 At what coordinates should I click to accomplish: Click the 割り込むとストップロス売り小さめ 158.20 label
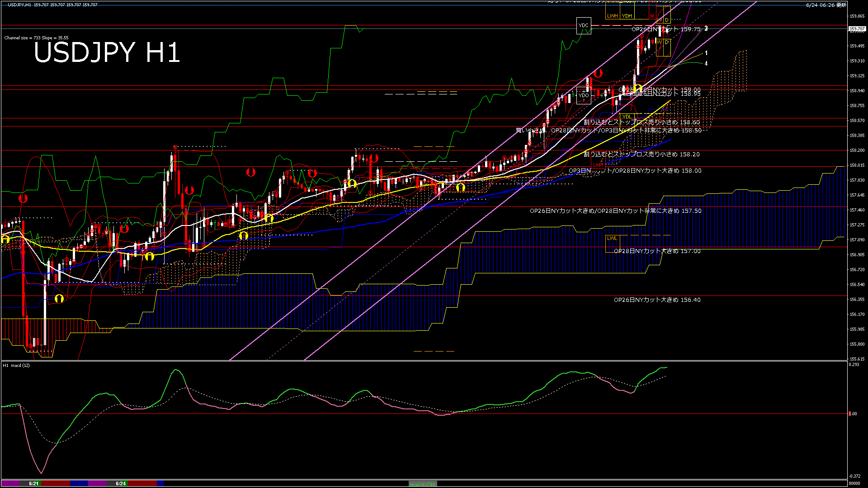641,154
